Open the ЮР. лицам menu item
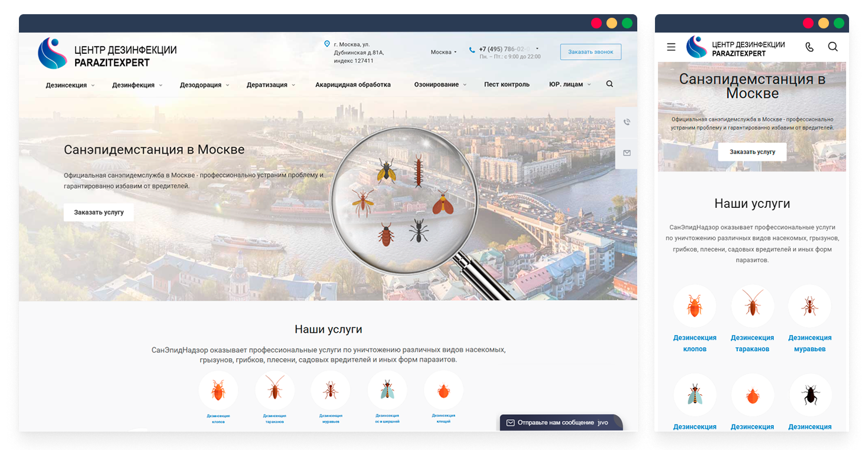Viewport: 868px width, 450px height. [x=566, y=85]
